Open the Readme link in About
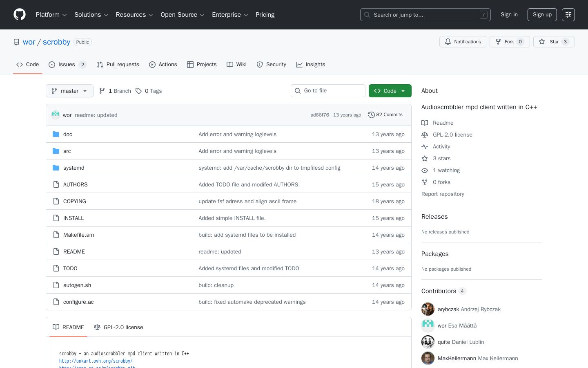Viewport: 588px width, 368px height. pos(443,123)
